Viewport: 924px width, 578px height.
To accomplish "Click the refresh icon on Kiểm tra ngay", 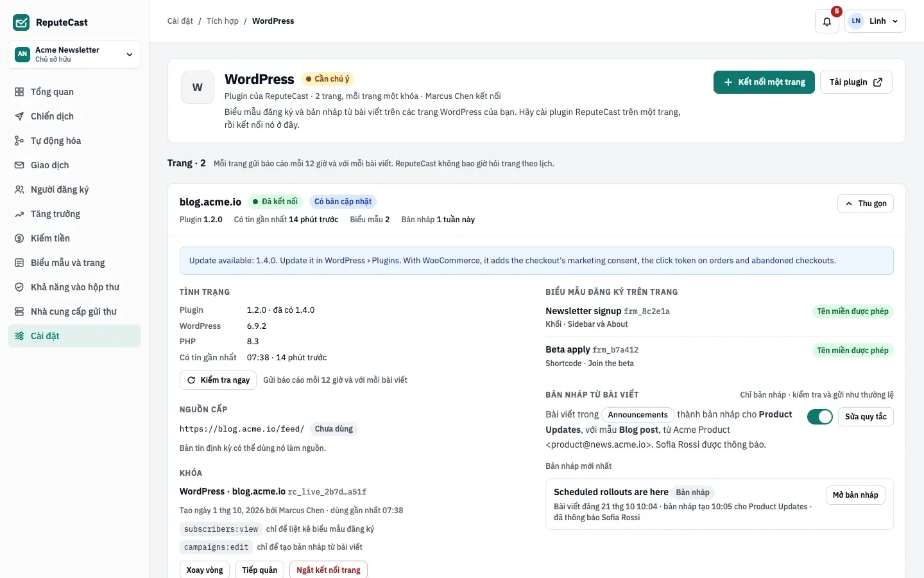I will [x=191, y=380].
